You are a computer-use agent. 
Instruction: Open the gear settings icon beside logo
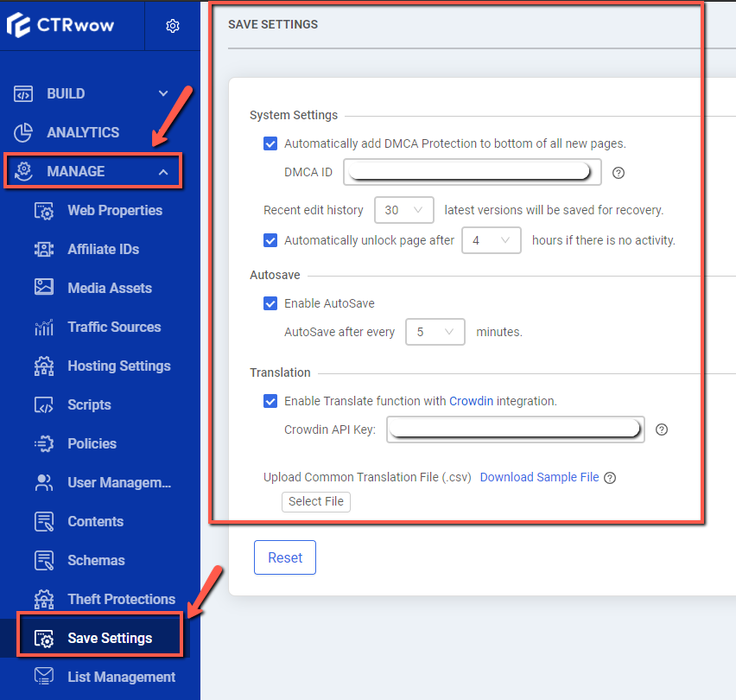[173, 26]
